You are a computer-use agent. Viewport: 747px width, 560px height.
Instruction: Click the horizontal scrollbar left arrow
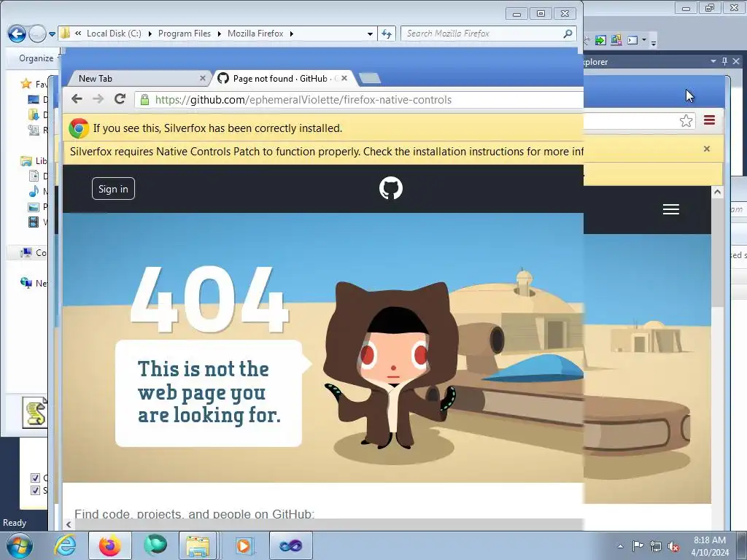coord(69,524)
